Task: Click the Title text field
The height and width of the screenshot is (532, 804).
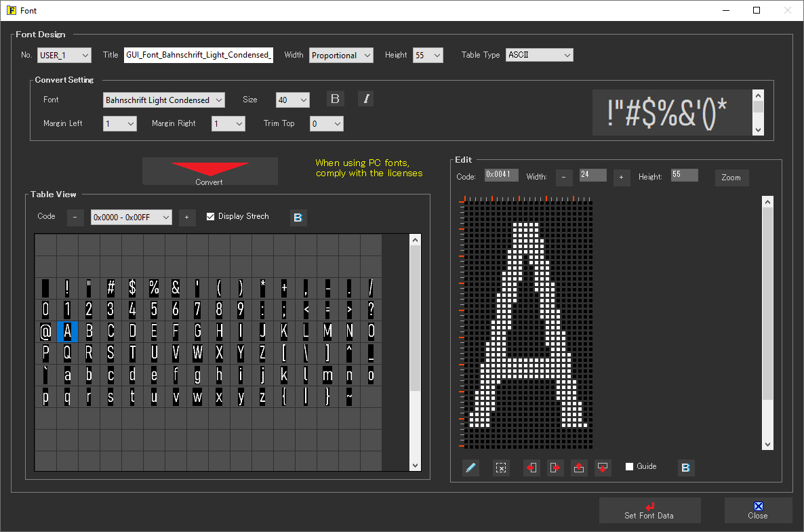Action: pyautogui.click(x=198, y=55)
